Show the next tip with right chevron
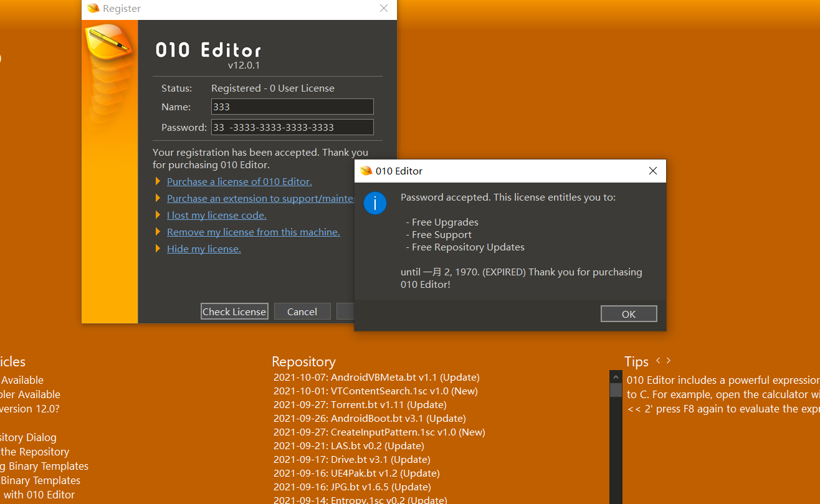This screenshot has height=504, width=820. click(669, 361)
